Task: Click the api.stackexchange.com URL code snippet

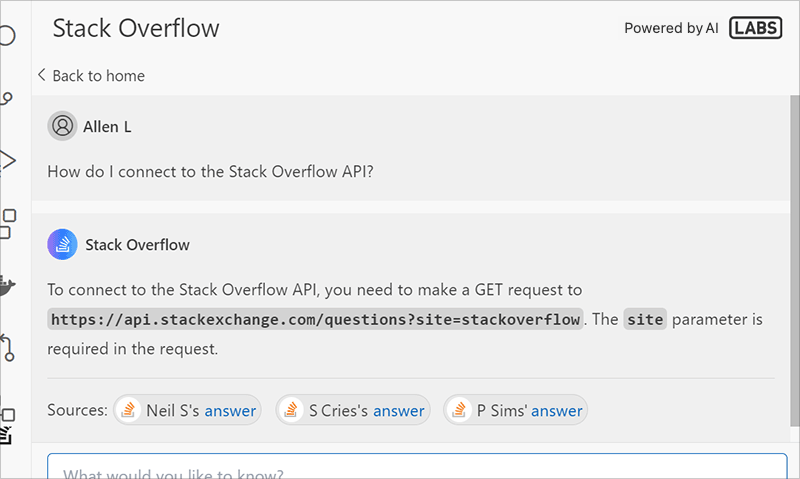Action: coord(315,320)
